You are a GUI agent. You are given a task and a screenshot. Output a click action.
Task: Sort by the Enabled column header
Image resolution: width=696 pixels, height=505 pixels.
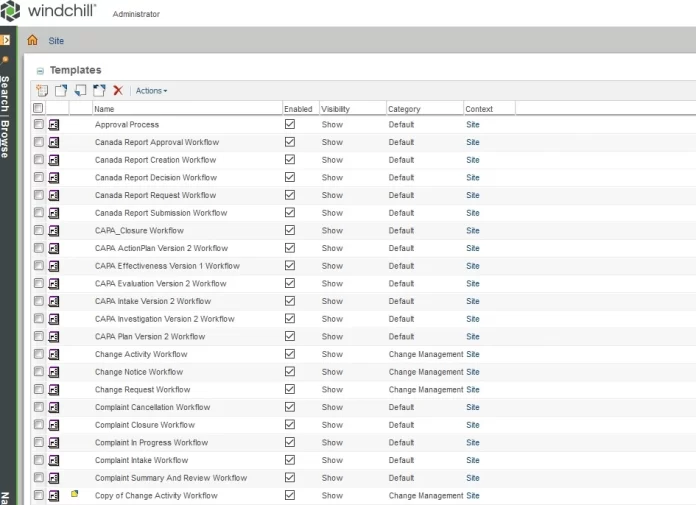pyautogui.click(x=301, y=109)
